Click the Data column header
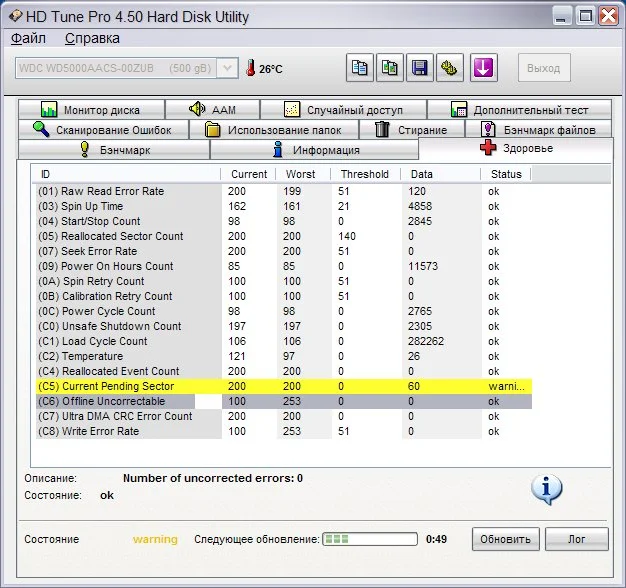626x588 pixels. (441, 174)
